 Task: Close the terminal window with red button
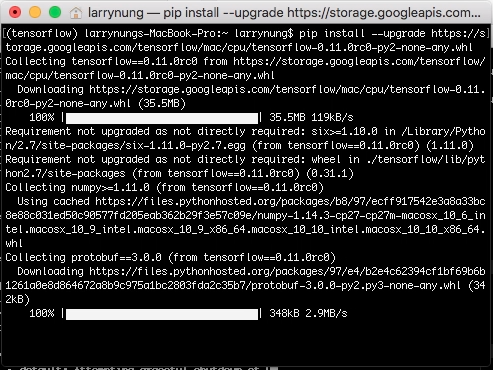(15, 12)
